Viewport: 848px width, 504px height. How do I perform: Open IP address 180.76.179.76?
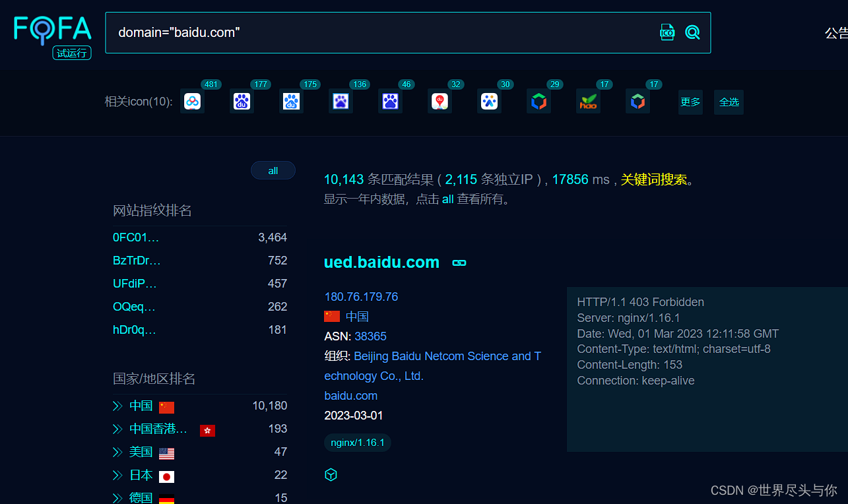361,297
